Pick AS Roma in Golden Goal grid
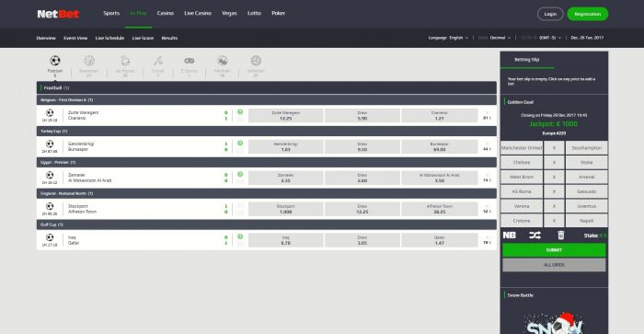 (x=522, y=191)
